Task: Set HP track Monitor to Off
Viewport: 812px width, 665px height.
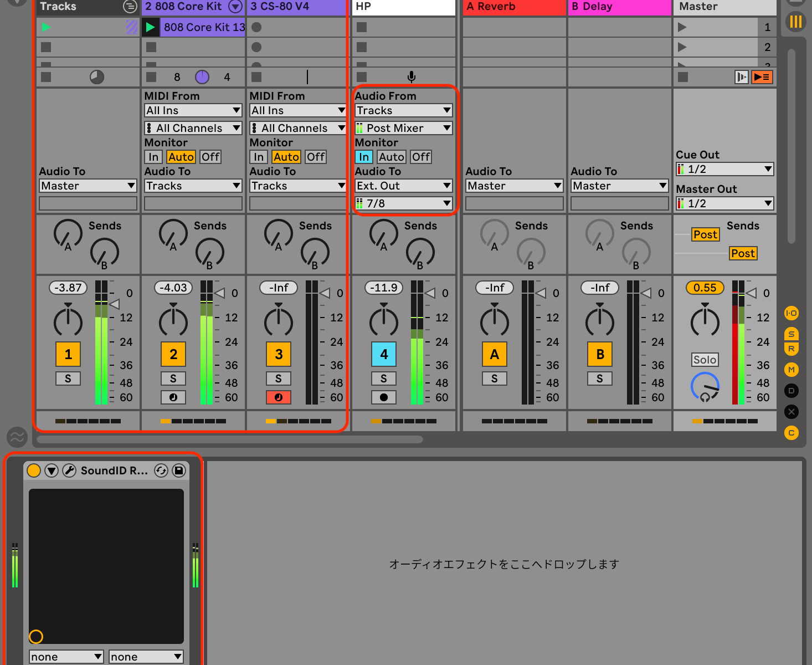Action: click(421, 157)
